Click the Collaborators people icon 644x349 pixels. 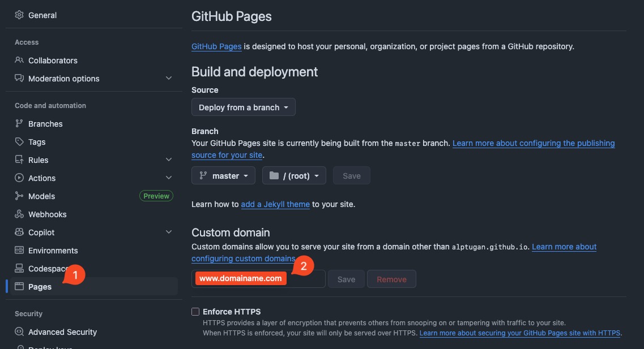coord(19,61)
